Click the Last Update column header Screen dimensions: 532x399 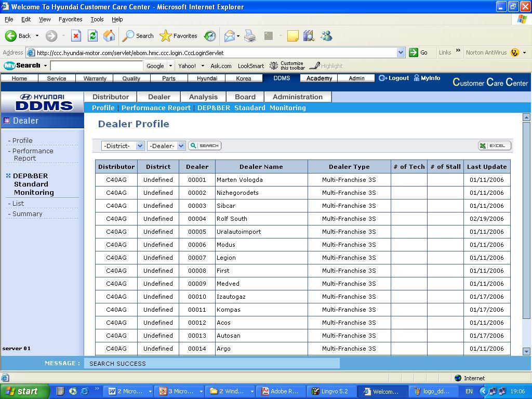pos(487,167)
